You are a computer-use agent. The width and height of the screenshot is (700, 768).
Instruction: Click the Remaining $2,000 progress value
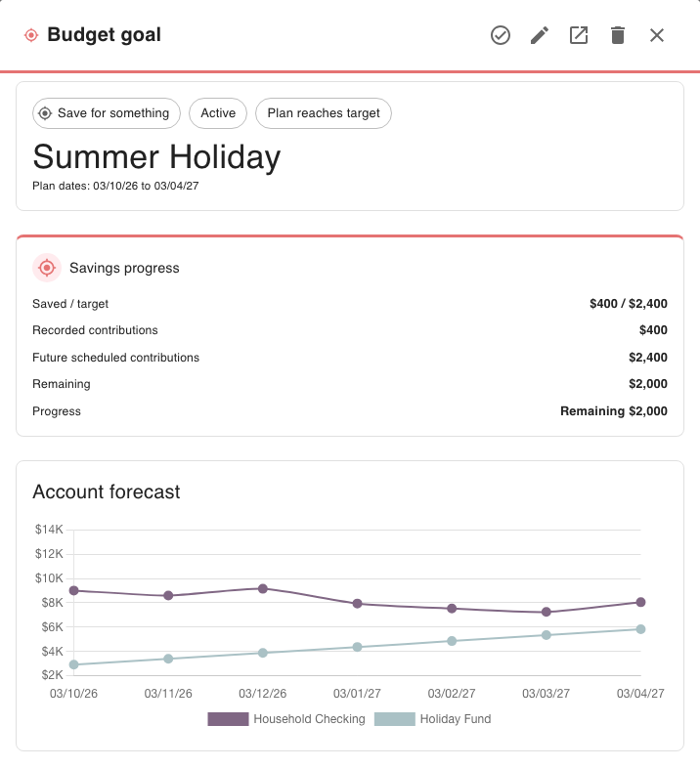pyautogui.click(x=614, y=411)
